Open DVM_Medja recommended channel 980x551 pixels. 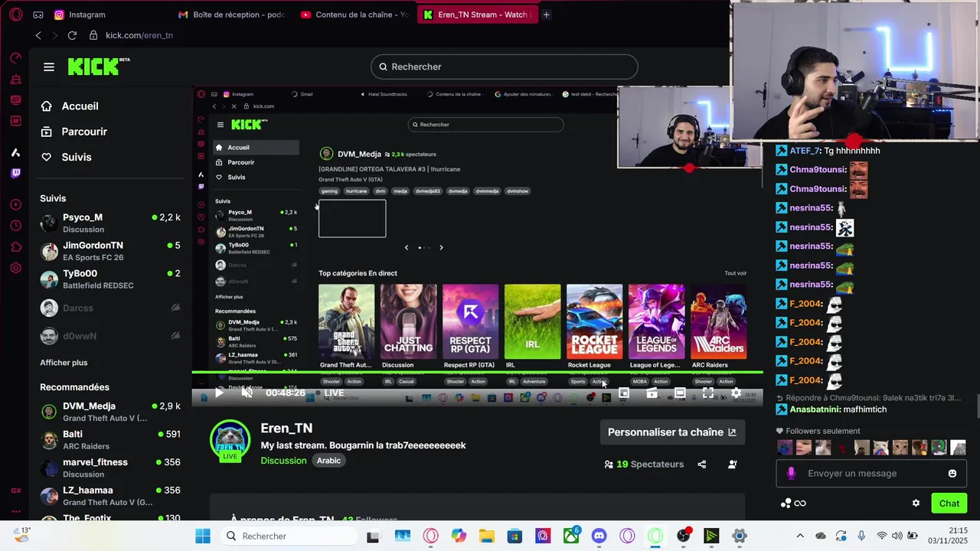tap(110, 412)
